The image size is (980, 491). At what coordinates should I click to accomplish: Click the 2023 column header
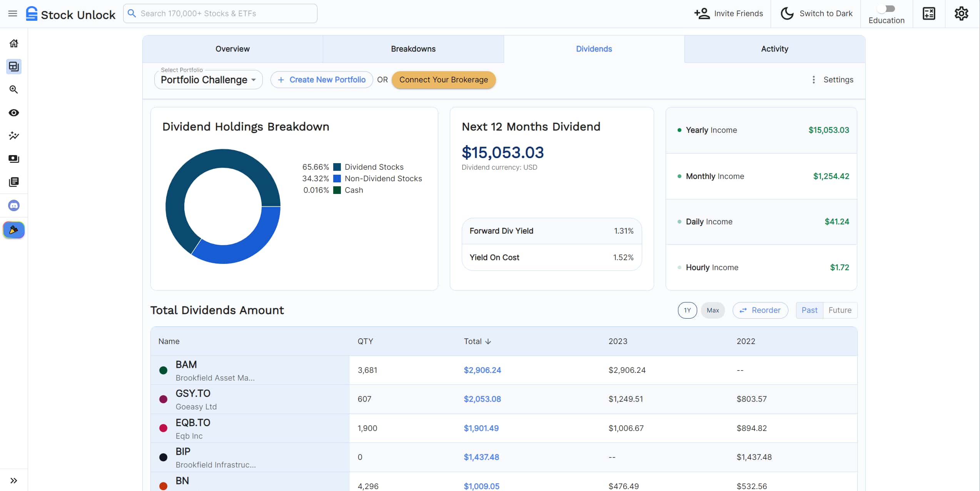pyautogui.click(x=618, y=341)
